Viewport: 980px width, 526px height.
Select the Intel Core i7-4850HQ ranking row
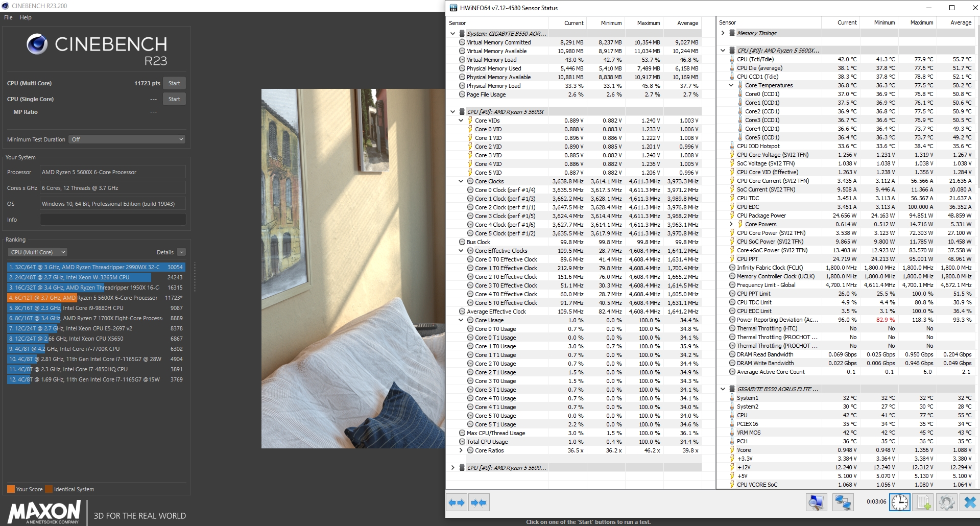tap(96, 369)
